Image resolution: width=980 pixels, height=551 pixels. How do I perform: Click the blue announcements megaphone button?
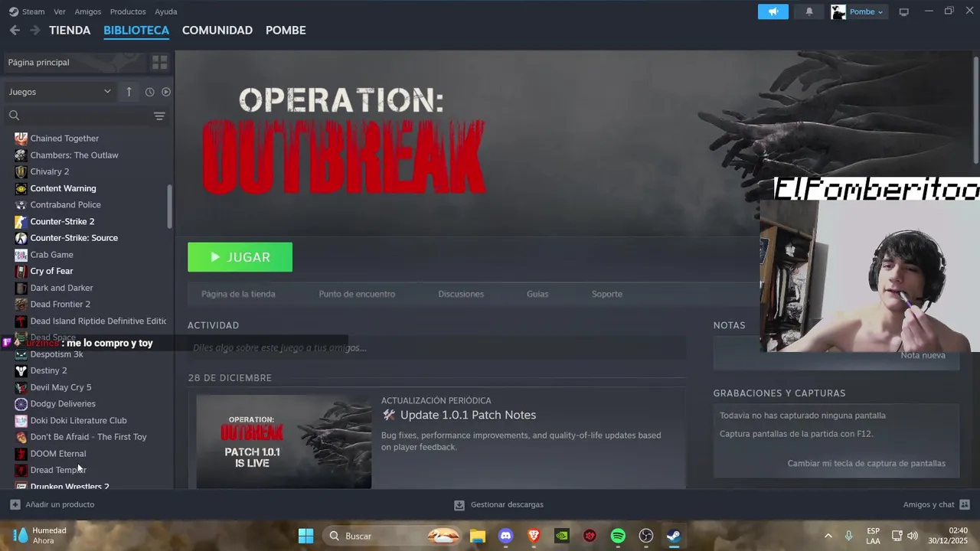point(773,11)
